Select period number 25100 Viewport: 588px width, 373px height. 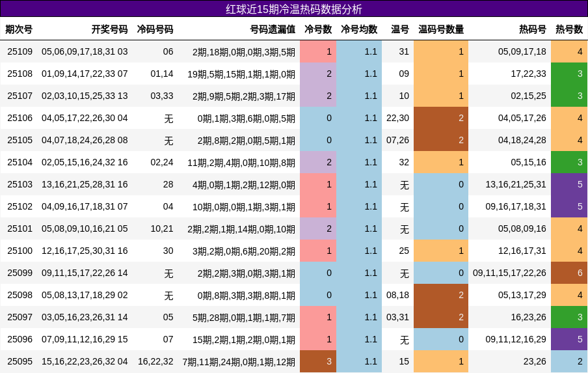coord(20,251)
